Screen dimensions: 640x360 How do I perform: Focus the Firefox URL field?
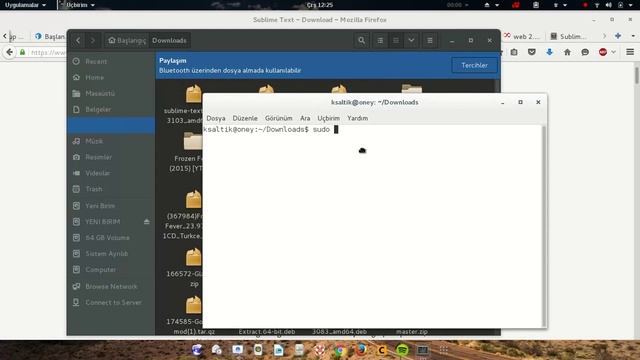[48, 52]
